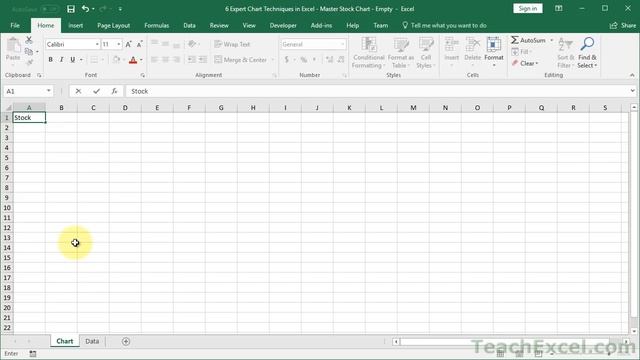Click the Select All corner triangle
The width and height of the screenshot is (640, 360).
[8, 108]
